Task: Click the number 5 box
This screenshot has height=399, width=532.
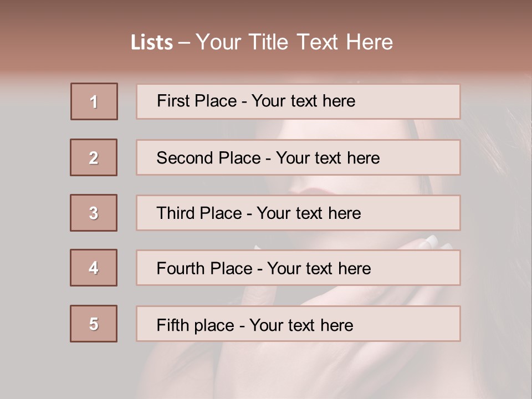Action: 94,324
